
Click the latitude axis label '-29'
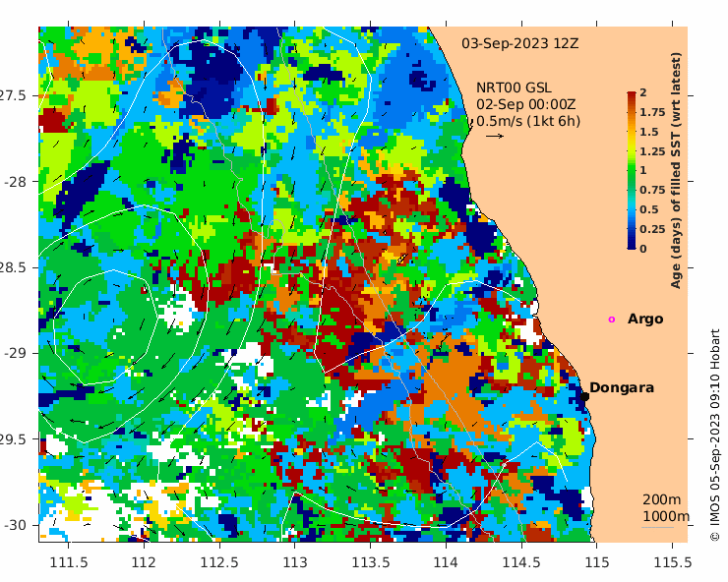coord(16,353)
